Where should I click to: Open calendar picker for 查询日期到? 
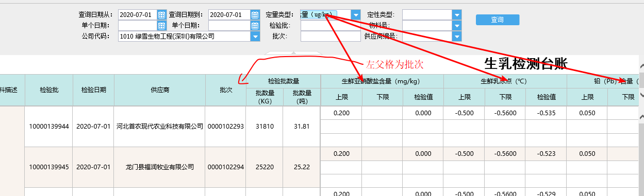pos(255,14)
